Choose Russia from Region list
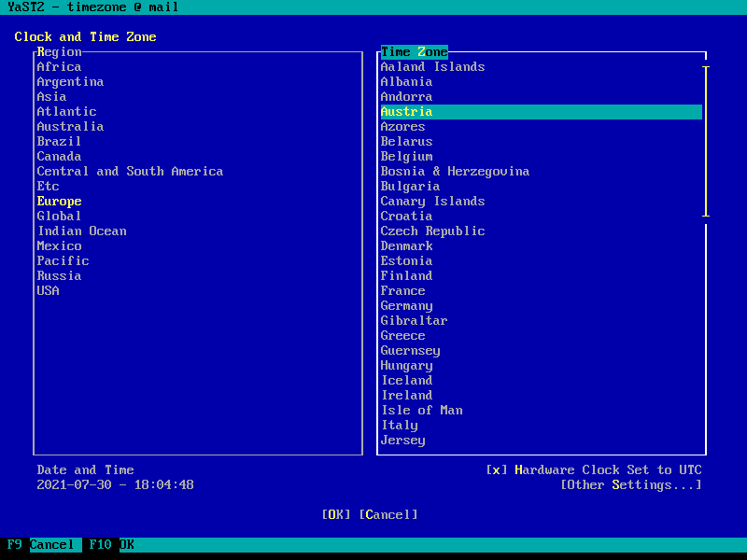This screenshot has height=560, width=747. [x=59, y=275]
